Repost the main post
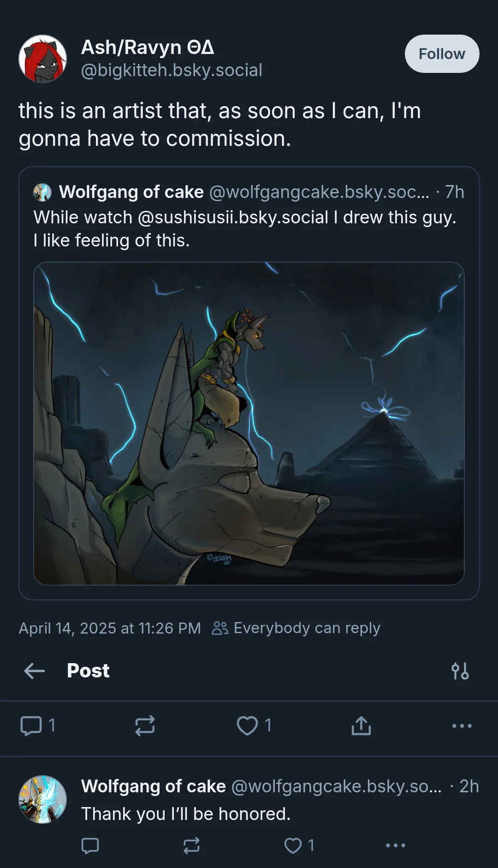 pos(145,725)
